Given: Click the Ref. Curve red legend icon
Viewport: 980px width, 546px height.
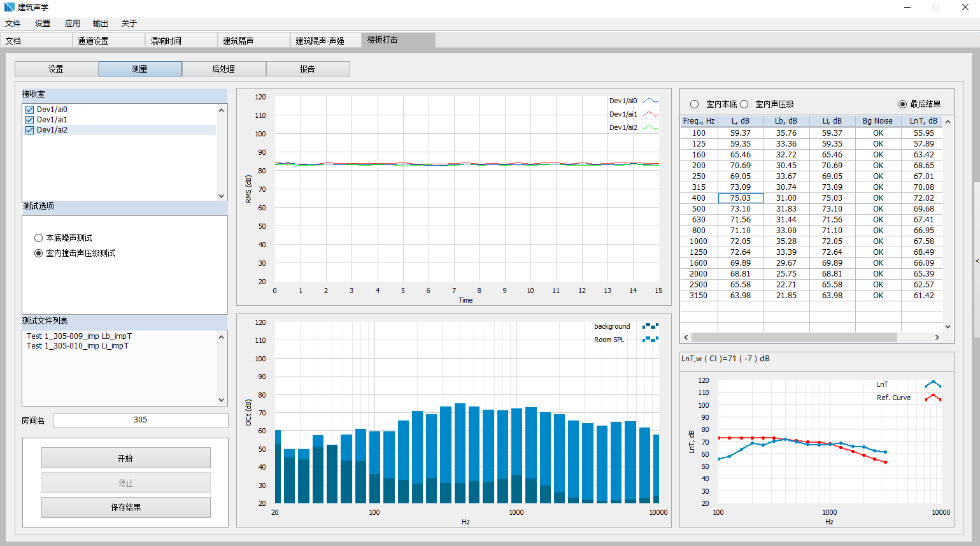Looking at the screenshot, I should point(933,398).
